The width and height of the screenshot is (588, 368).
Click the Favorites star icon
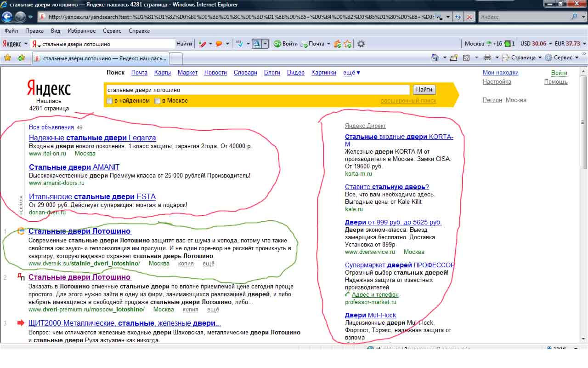coord(7,57)
